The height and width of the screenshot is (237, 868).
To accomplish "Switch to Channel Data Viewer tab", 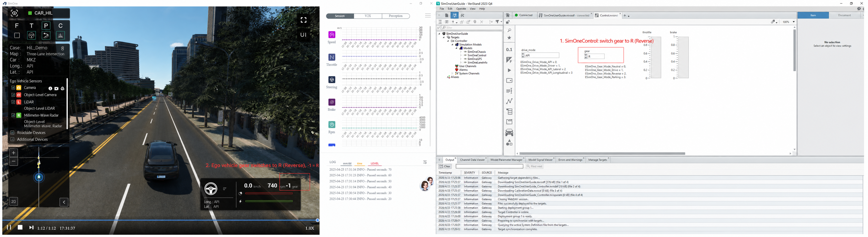I will (472, 160).
